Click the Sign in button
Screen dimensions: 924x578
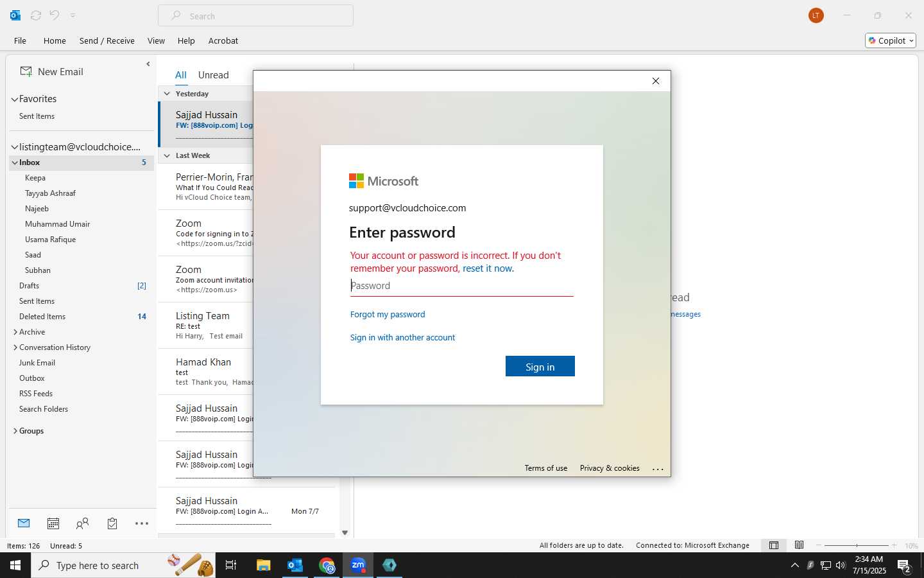coord(540,367)
